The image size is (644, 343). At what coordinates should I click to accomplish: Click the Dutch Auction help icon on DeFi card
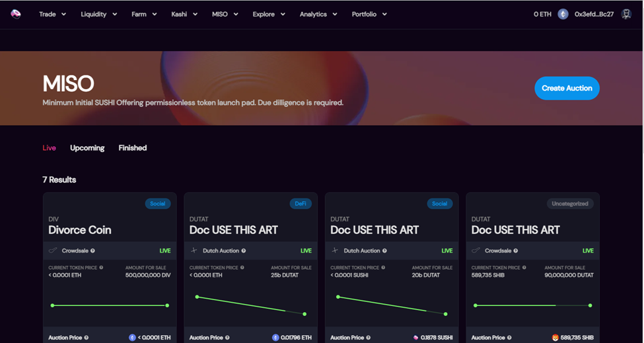click(x=244, y=250)
